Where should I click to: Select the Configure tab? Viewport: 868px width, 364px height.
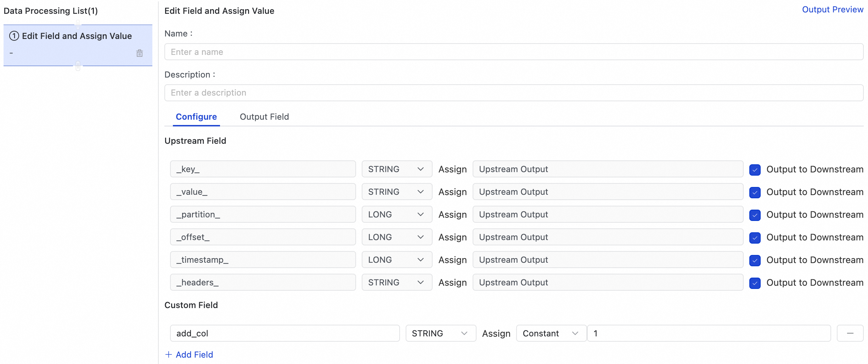tap(196, 117)
